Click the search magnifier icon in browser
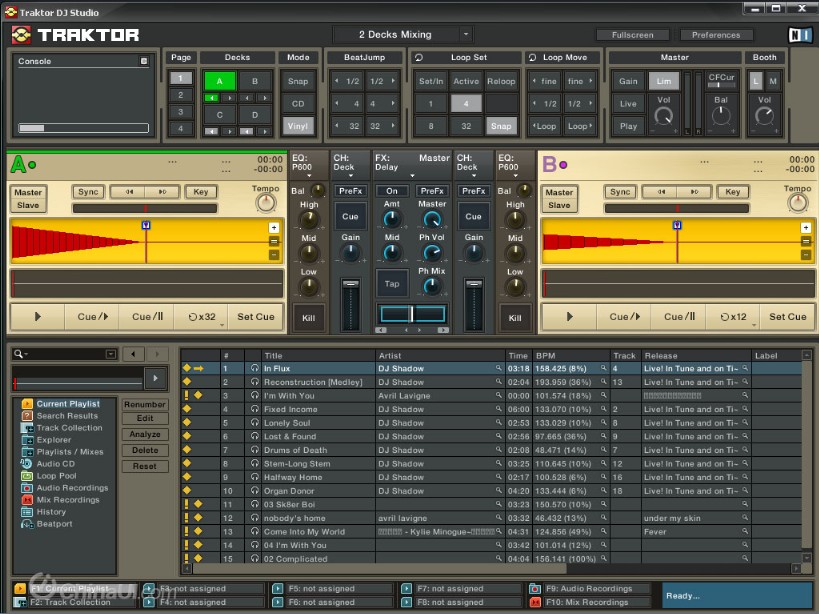The height and width of the screenshot is (614, 819). pos(19,354)
